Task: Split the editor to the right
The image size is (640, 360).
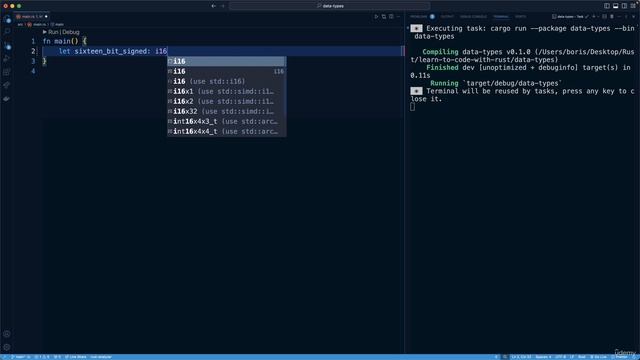Action: (391, 17)
